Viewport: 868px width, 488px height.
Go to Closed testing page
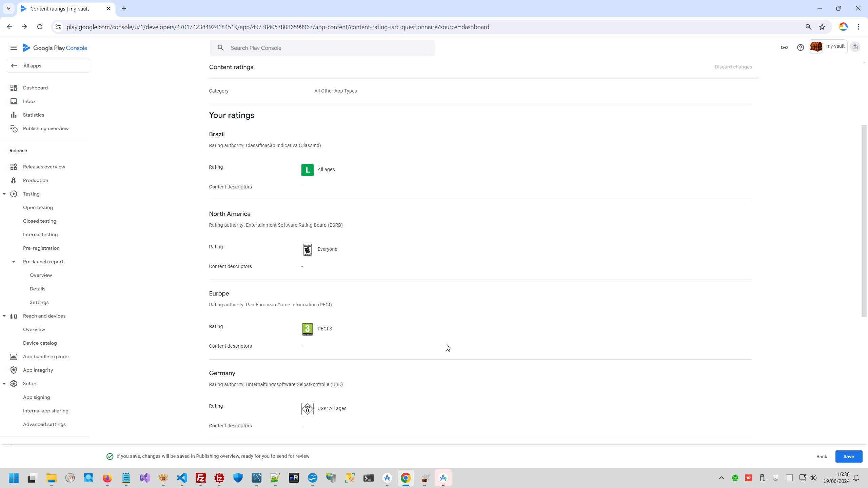point(39,221)
